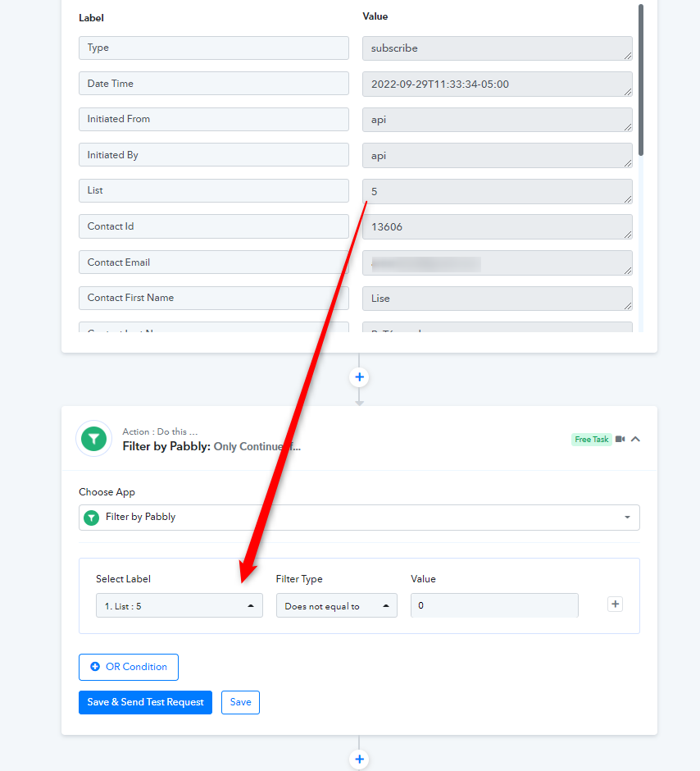Click the Type label field
Image resolution: width=700 pixels, height=771 pixels.
(x=214, y=48)
